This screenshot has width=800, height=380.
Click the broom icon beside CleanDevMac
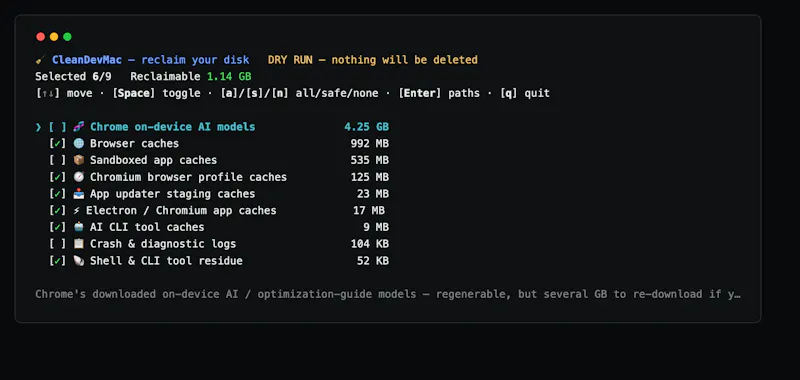40,60
